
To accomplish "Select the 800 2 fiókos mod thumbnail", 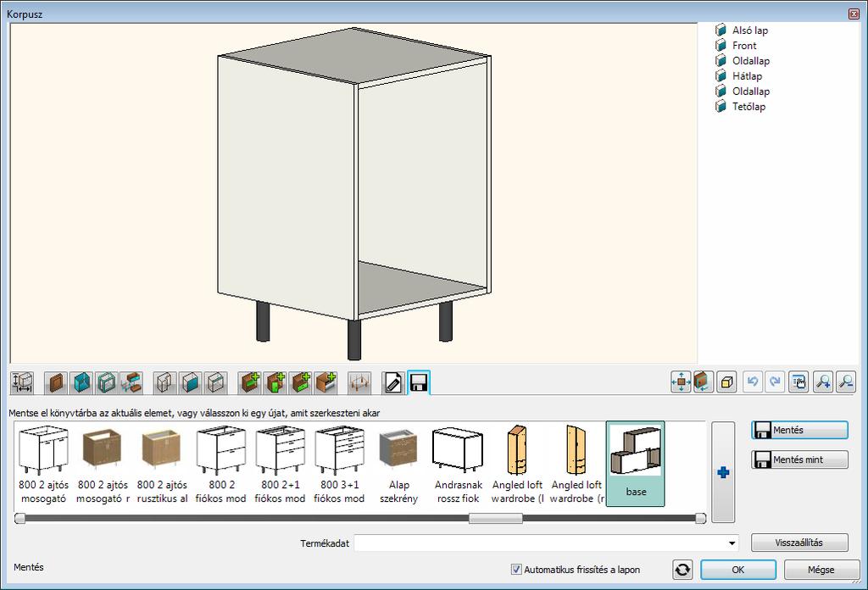I will click(221, 465).
